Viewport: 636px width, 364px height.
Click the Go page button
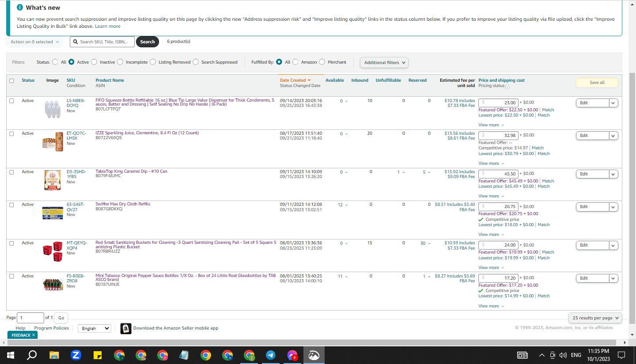click(x=61, y=318)
